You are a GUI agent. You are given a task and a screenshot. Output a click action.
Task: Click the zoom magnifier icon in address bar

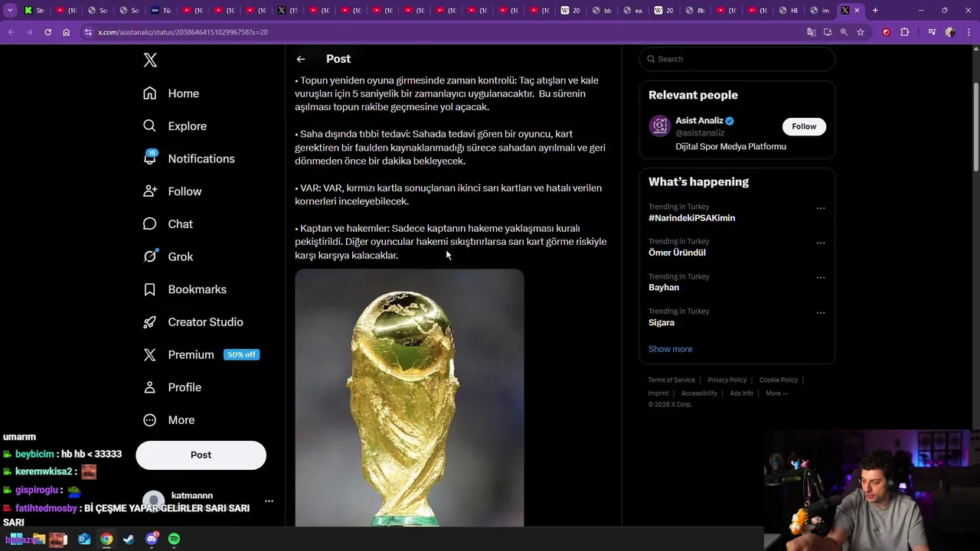coord(844,32)
